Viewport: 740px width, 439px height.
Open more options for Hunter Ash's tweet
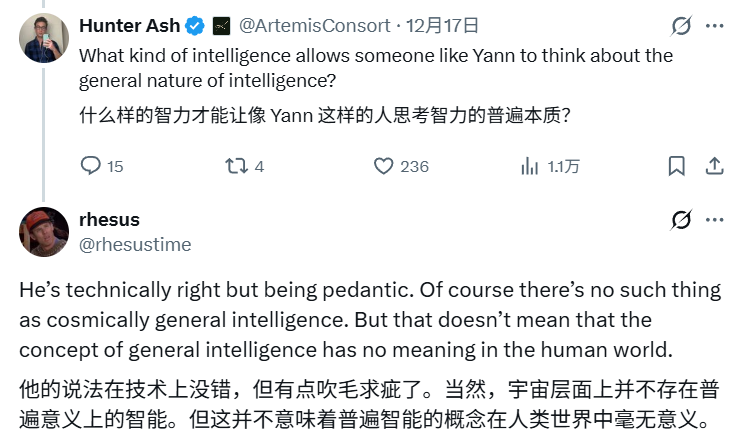pos(715,25)
